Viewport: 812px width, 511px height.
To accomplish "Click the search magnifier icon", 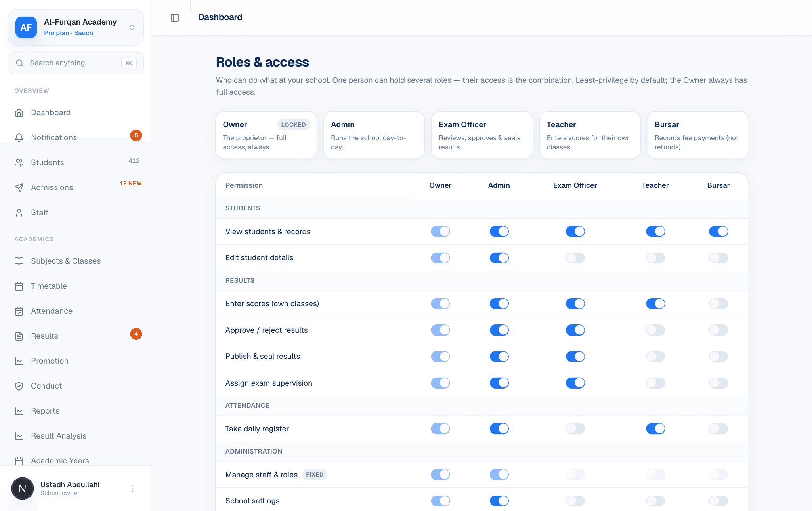I will [x=19, y=63].
